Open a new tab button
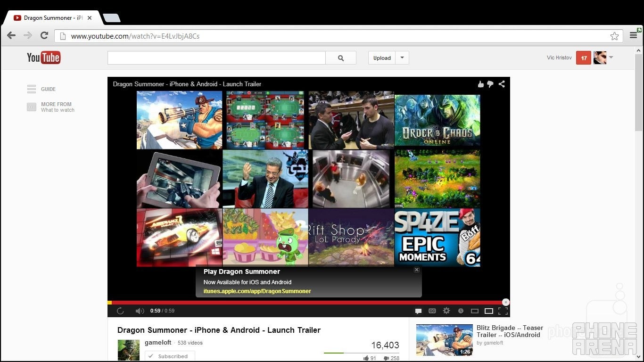Image resolution: width=644 pixels, height=362 pixels. tap(112, 18)
